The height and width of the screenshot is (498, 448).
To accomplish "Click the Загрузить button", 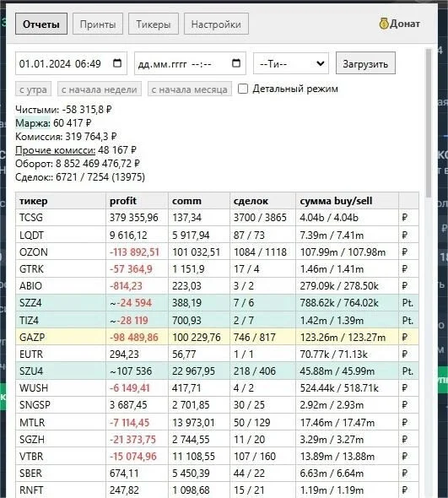I will pyautogui.click(x=365, y=63).
